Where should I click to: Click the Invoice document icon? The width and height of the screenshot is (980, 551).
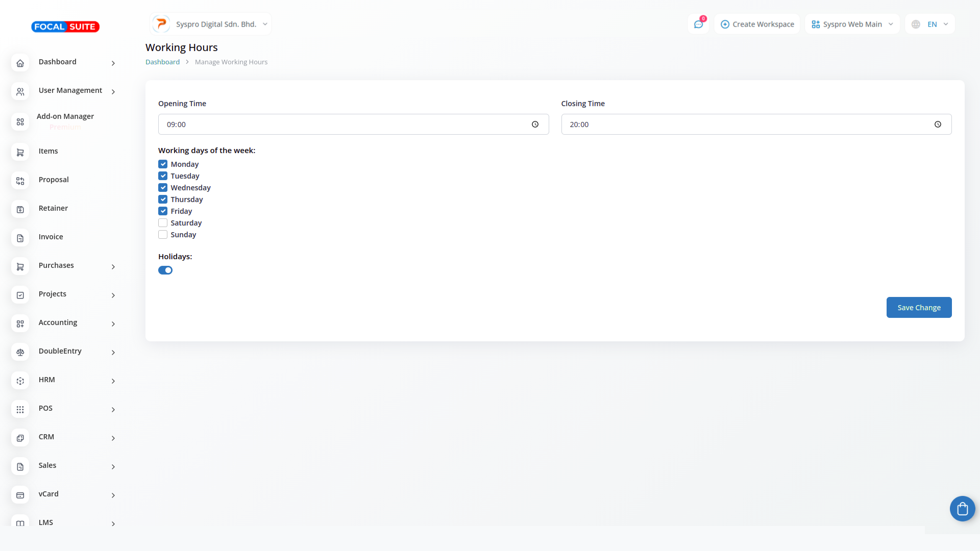coord(20,238)
